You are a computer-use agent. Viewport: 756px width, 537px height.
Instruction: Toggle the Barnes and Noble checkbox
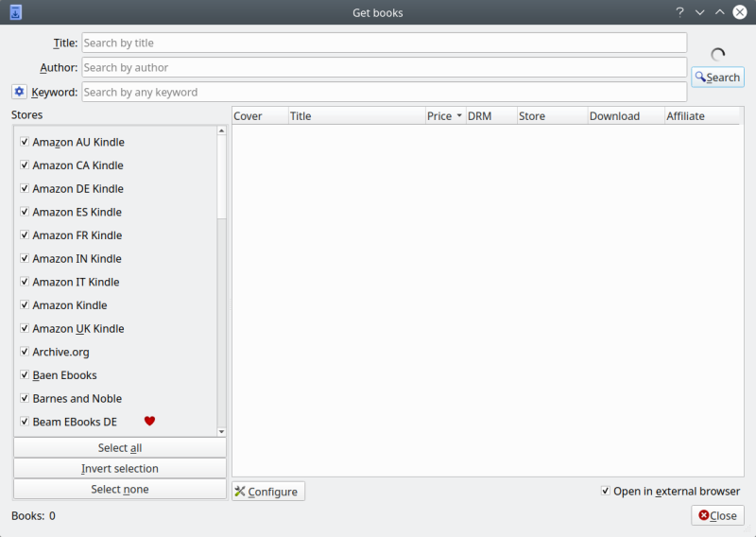coord(25,398)
